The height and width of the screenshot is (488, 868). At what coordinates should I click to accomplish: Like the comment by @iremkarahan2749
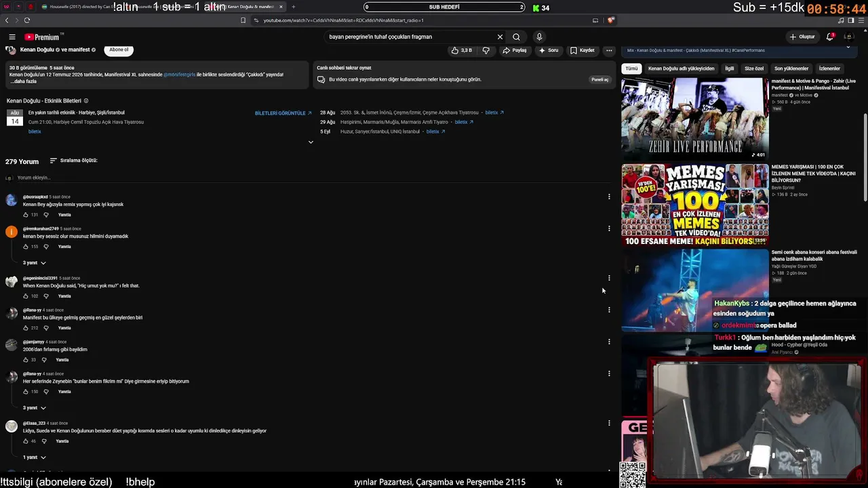(x=26, y=247)
